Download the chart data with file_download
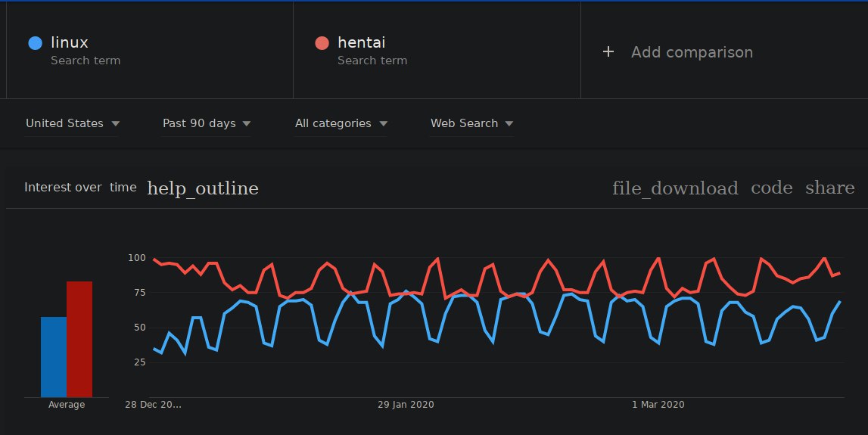Viewport: 868px width, 435px height. coord(675,188)
